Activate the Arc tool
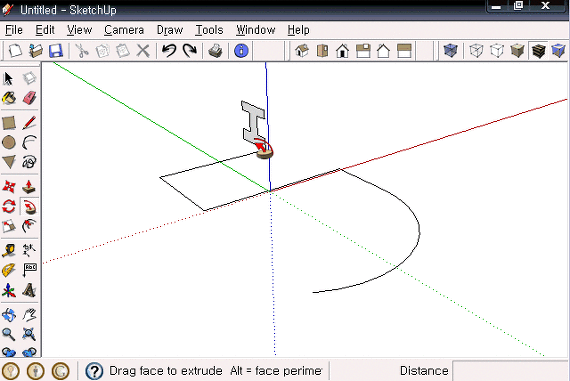570x381 pixels. [x=29, y=142]
